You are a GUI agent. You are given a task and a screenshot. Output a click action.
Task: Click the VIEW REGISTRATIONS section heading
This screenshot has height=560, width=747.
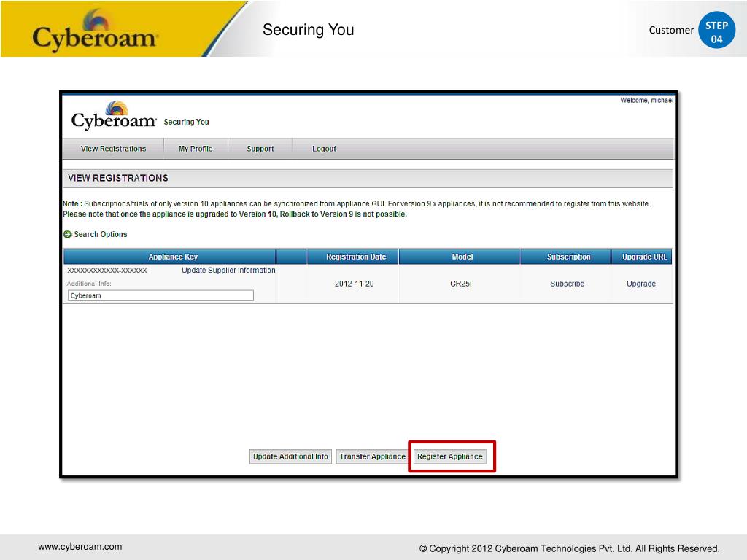118,178
